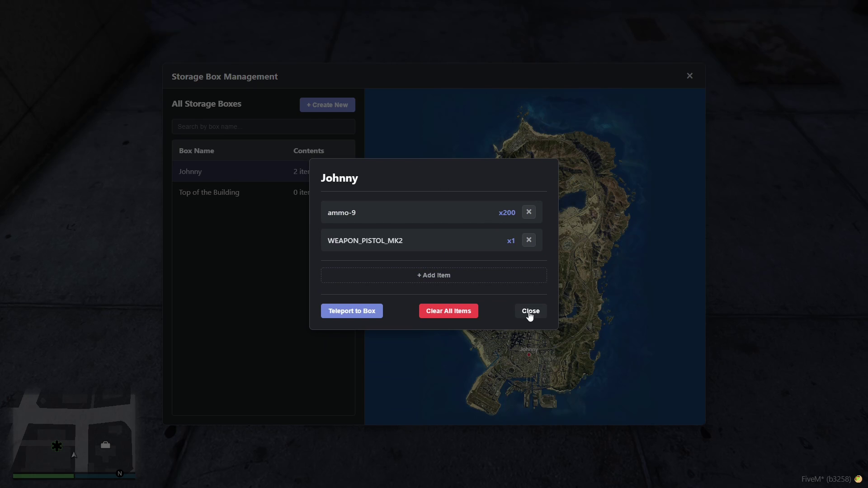Remove the WEAPON_PISTOL_MK2 item

(x=528, y=240)
